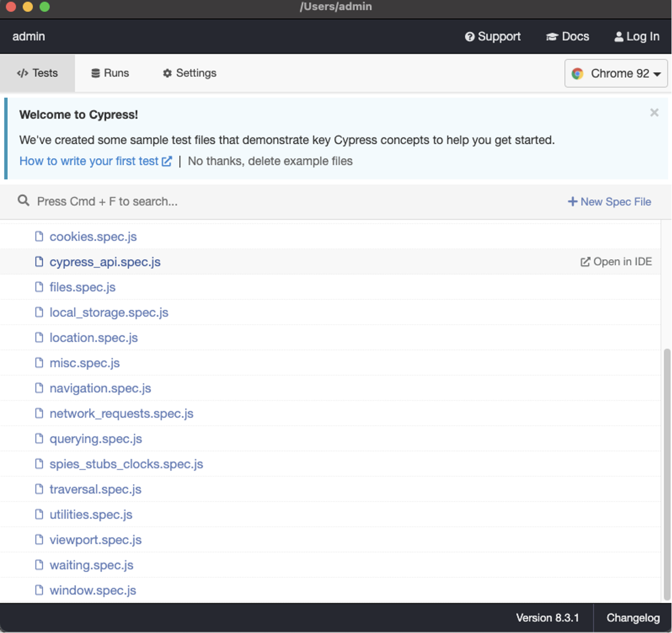Click the file icon beside files.spec.js
Screen dimensions: 672x633
click(39, 287)
